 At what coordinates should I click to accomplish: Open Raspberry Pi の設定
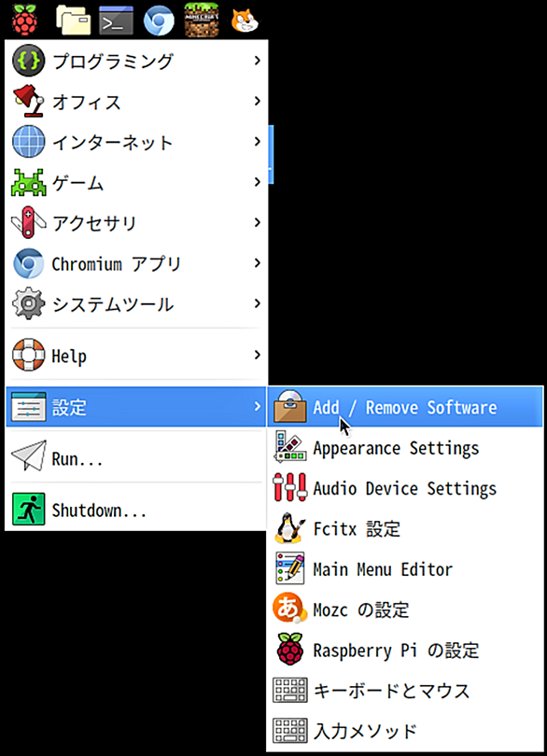pyautogui.click(x=405, y=650)
